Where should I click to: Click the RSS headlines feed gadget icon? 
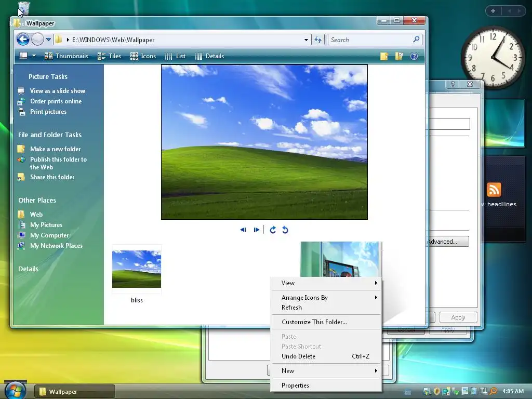(494, 190)
